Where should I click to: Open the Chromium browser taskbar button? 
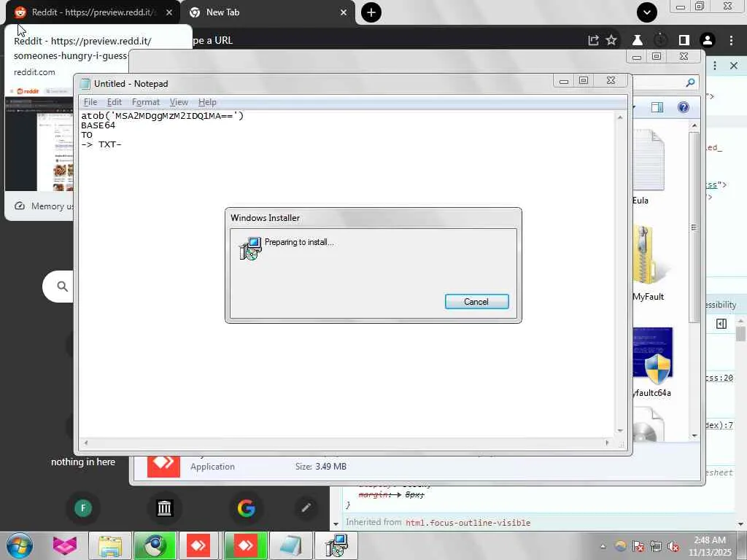tap(155, 545)
